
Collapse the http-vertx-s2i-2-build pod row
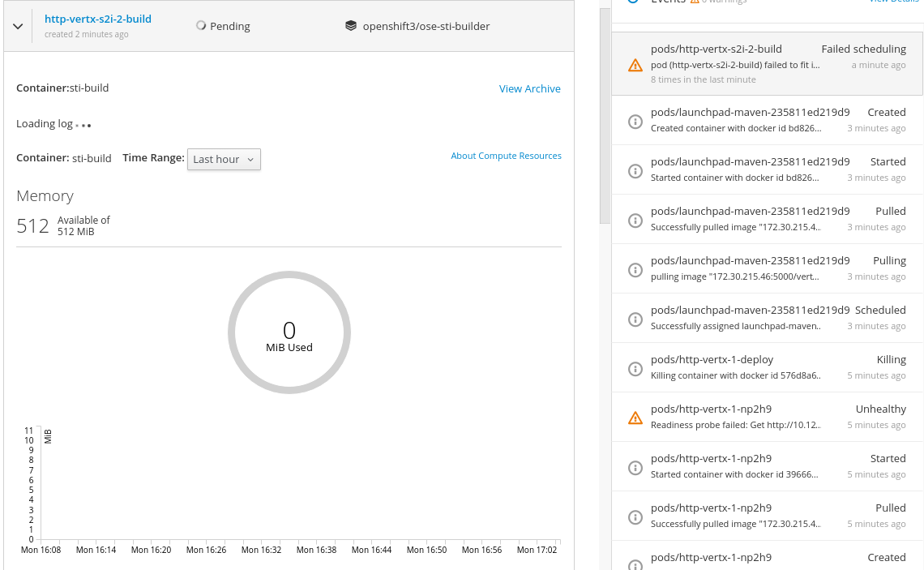18,27
